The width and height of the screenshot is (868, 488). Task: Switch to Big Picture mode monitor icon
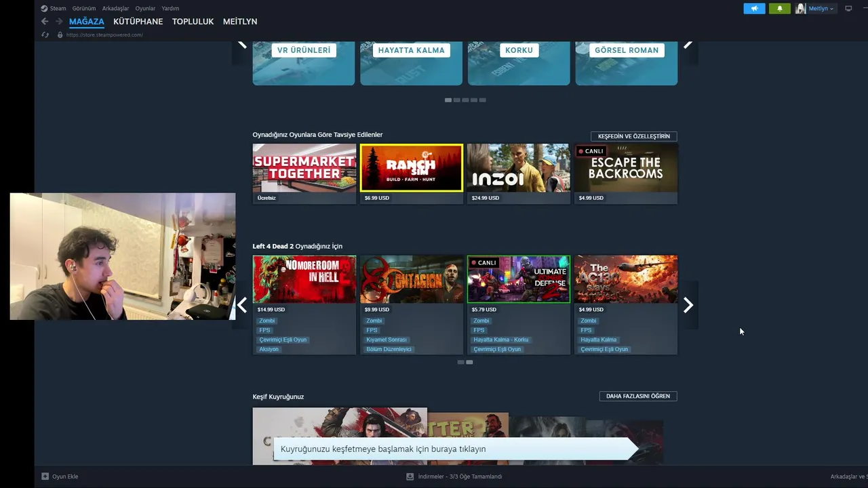(848, 9)
